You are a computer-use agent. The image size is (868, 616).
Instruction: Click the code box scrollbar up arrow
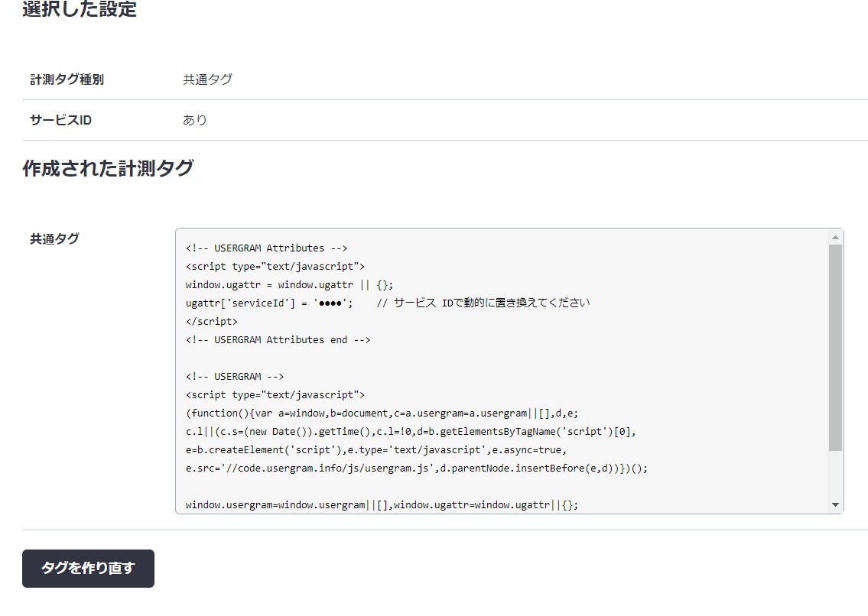(835, 238)
